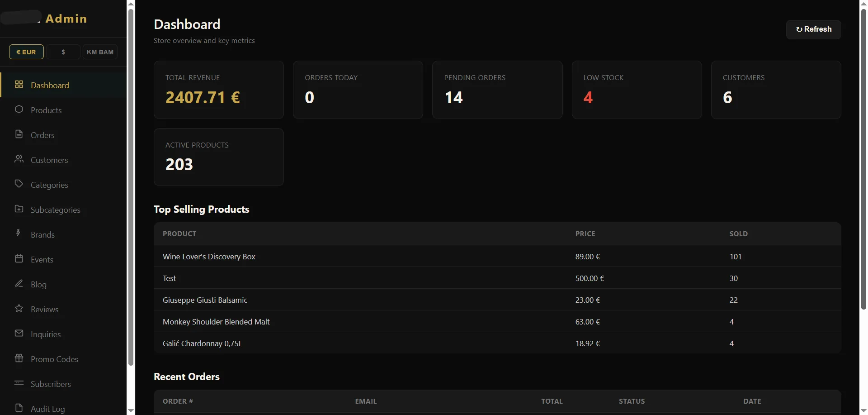Click the 500.00 € price cell
This screenshot has height=415, width=868.
(590, 278)
